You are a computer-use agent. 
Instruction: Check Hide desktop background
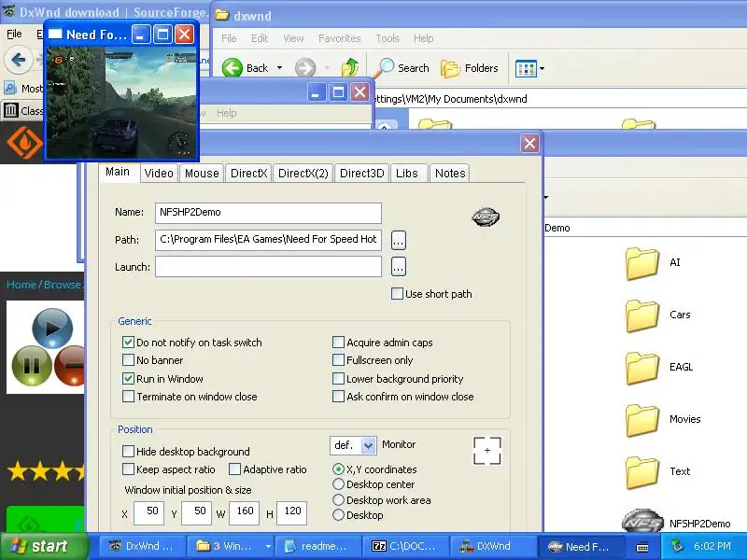pyautogui.click(x=128, y=451)
